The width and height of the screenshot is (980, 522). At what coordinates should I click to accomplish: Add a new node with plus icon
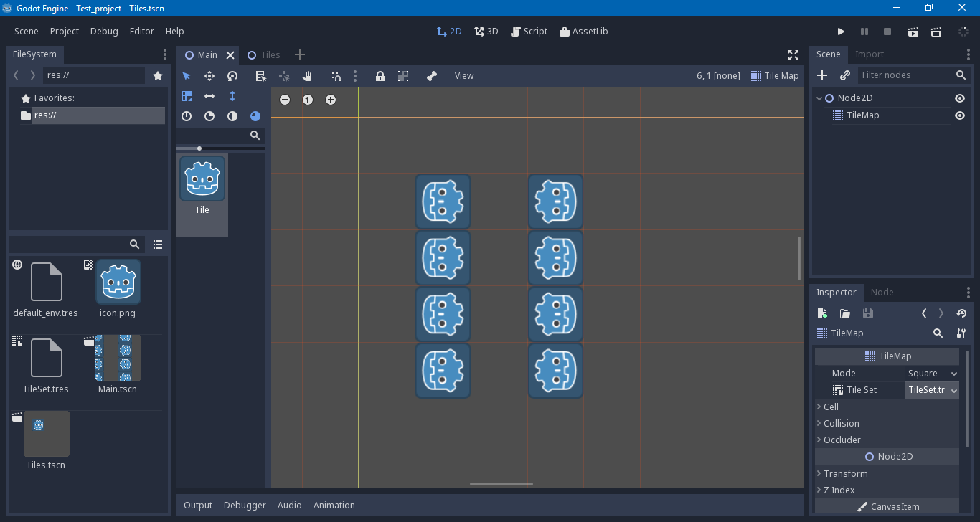click(x=823, y=75)
